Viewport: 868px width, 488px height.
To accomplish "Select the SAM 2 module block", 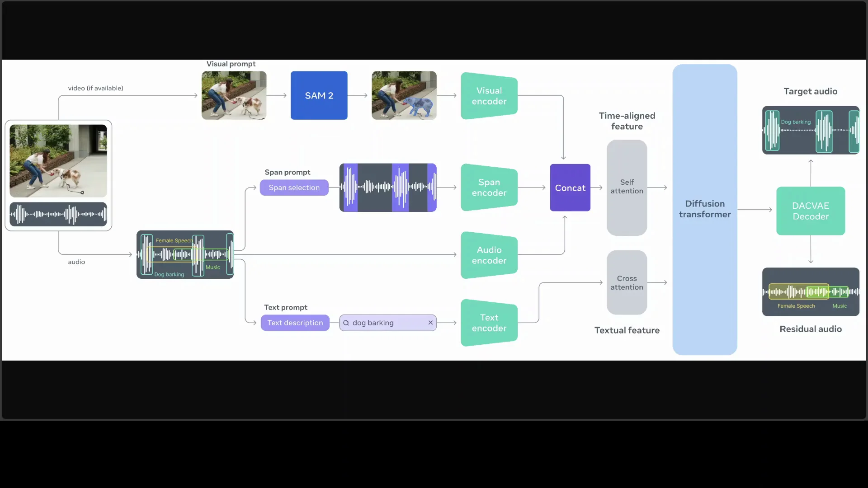I will pyautogui.click(x=319, y=95).
